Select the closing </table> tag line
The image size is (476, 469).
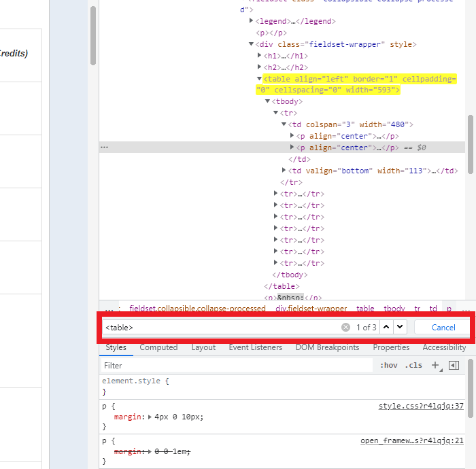point(282,286)
